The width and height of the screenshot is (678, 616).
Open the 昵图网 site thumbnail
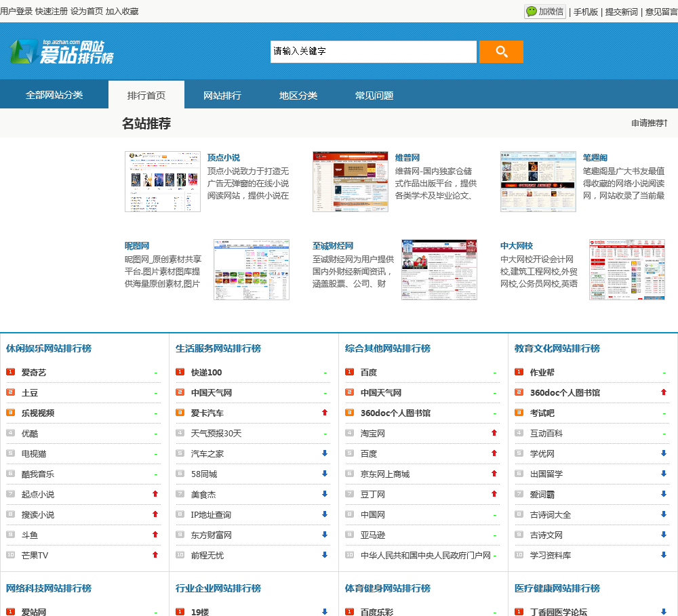(x=252, y=270)
